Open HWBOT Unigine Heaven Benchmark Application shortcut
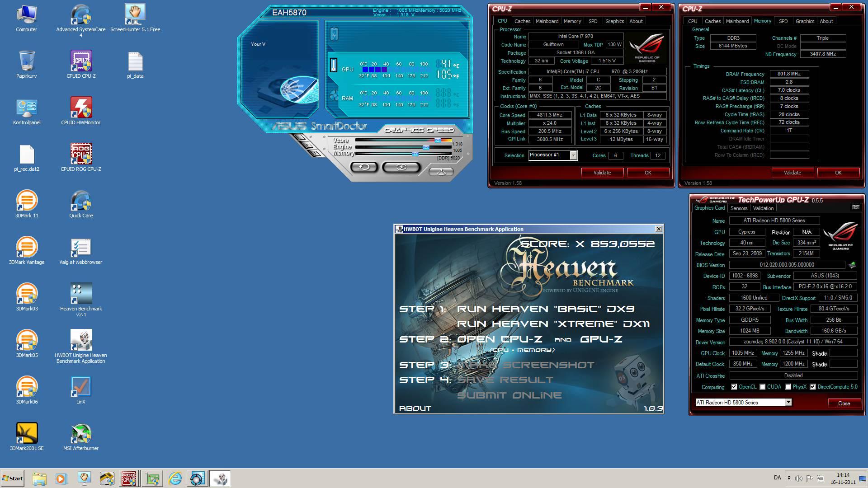Image resolution: width=868 pixels, height=488 pixels. click(x=81, y=347)
